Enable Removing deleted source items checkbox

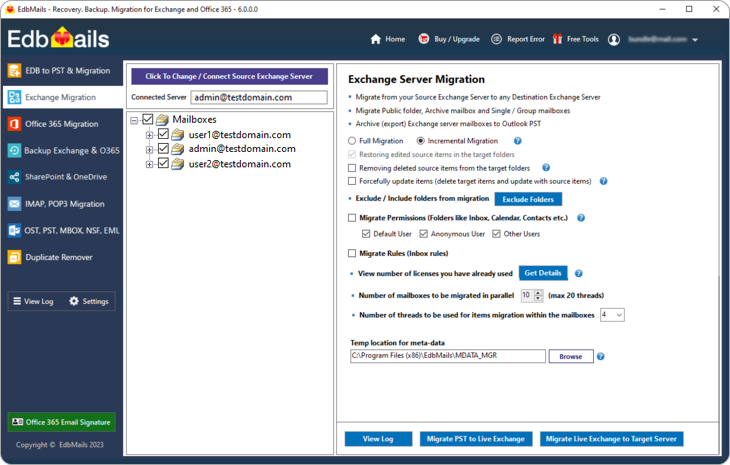click(352, 168)
